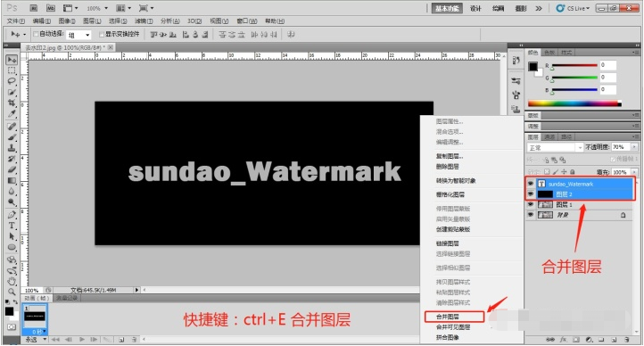Viewport: 644px width, 346px height.
Task: Open the 组 auto-select dropdown
Action: [79, 35]
